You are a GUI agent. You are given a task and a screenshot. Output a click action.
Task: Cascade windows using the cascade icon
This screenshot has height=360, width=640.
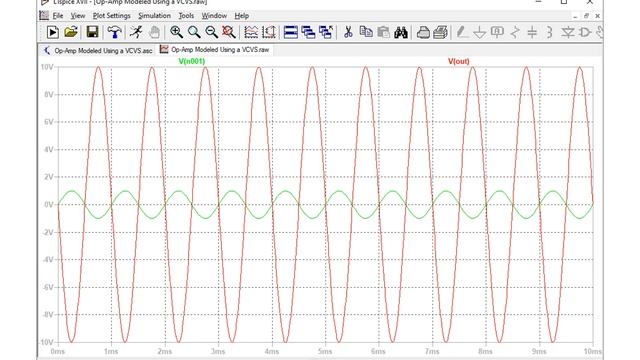[x=308, y=32]
